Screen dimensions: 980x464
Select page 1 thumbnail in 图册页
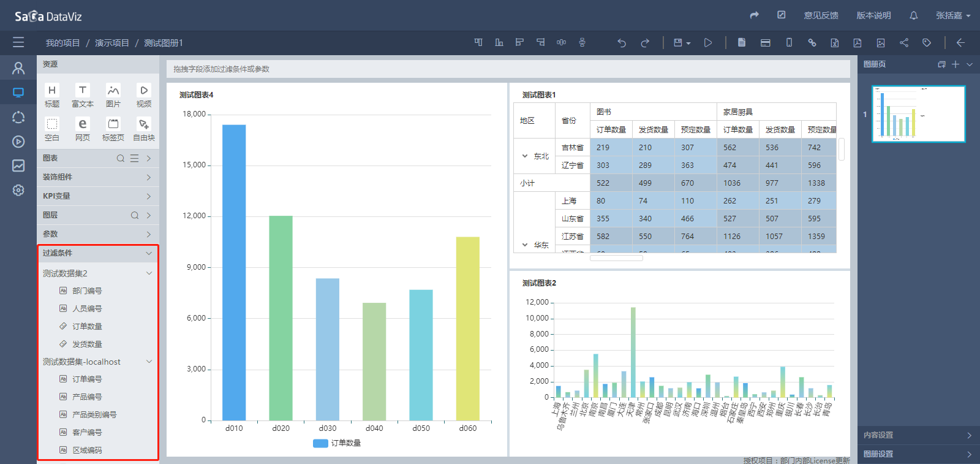click(918, 114)
